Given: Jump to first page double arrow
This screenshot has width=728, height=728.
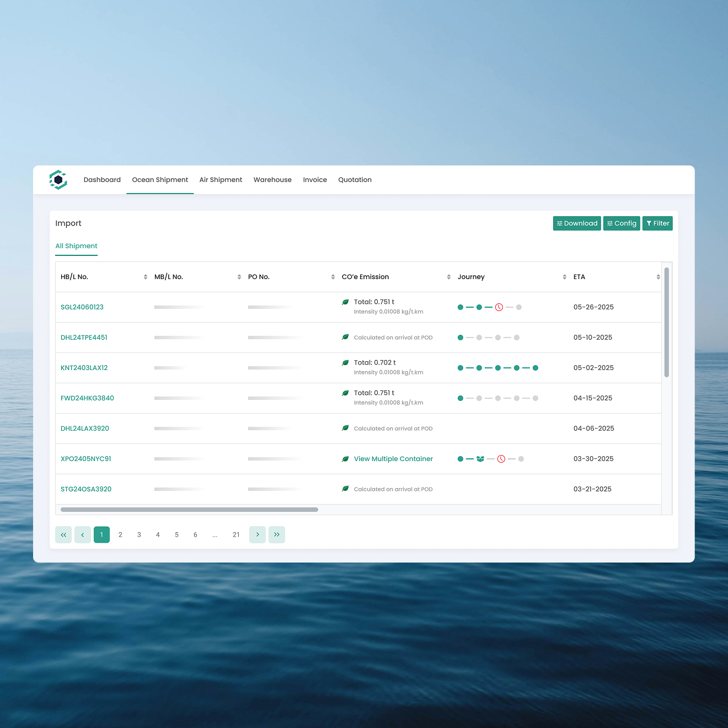Looking at the screenshot, I should coord(63,534).
